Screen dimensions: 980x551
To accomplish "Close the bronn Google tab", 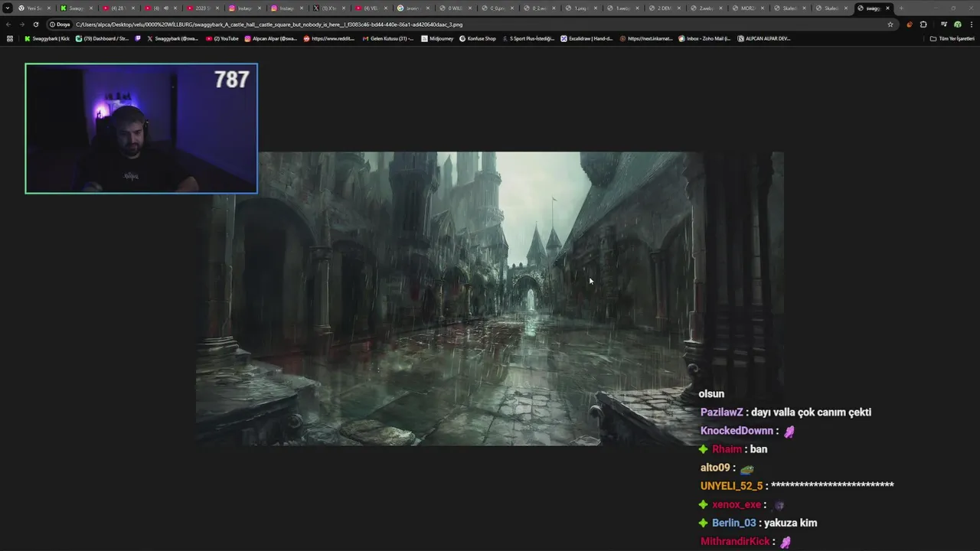I will 427,8.
